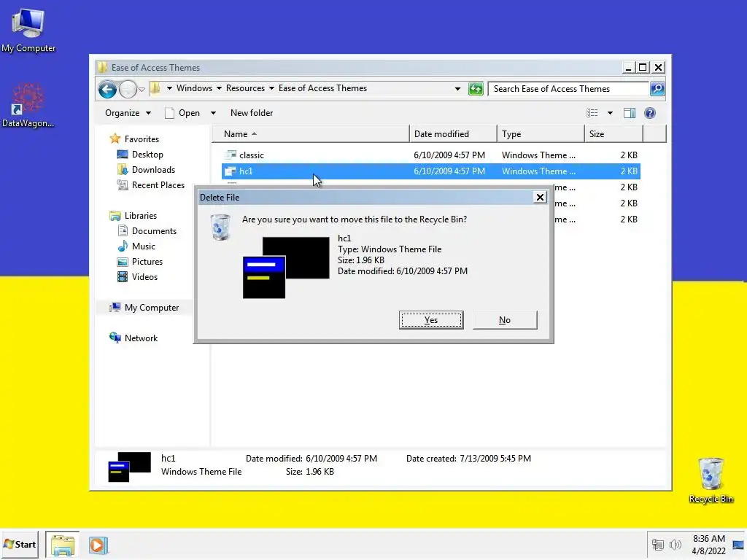
Task: Click the Open toolbar button
Action: [182, 113]
